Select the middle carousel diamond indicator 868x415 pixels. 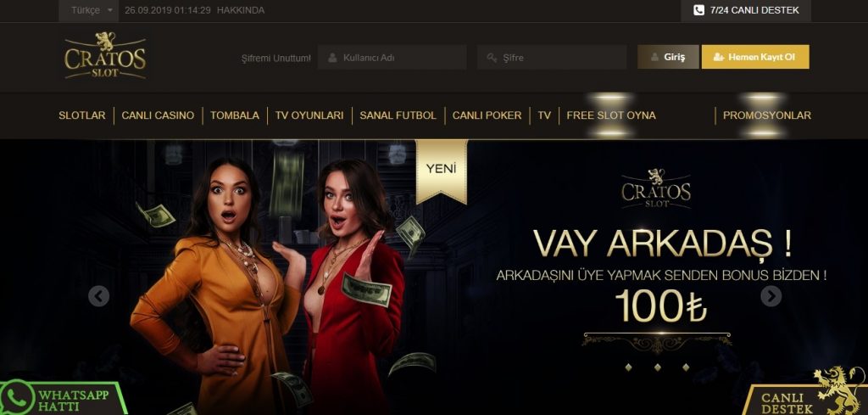tap(657, 367)
